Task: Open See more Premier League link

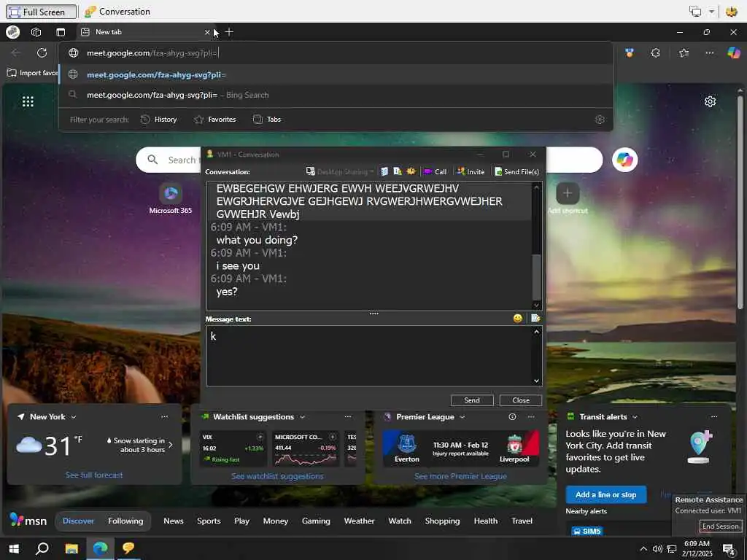Action: pos(460,476)
